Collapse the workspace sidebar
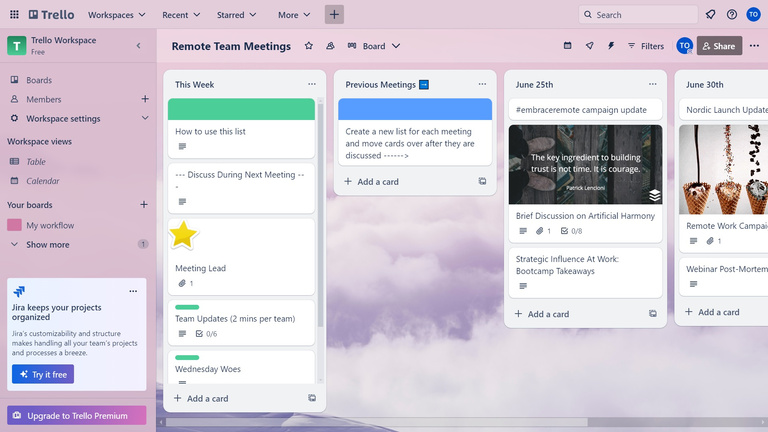This screenshot has width=768, height=432. [138, 46]
